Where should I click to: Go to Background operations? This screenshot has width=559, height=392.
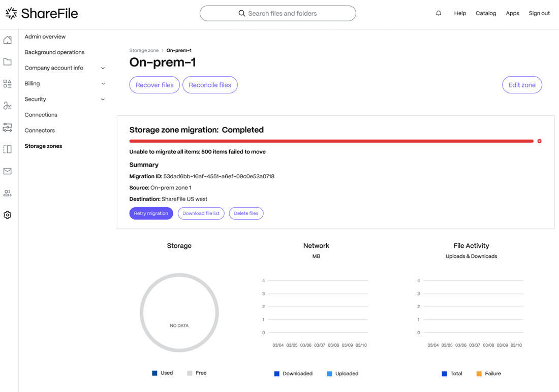coord(54,52)
